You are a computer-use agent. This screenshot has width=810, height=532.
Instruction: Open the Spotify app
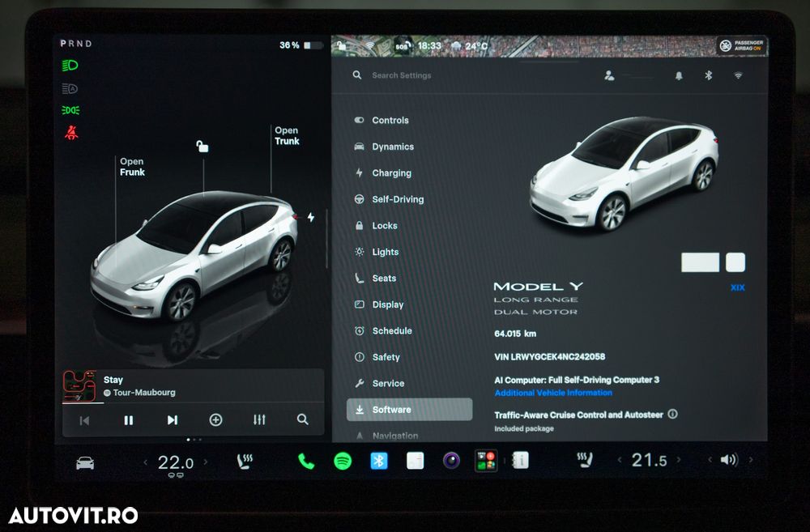(x=343, y=461)
